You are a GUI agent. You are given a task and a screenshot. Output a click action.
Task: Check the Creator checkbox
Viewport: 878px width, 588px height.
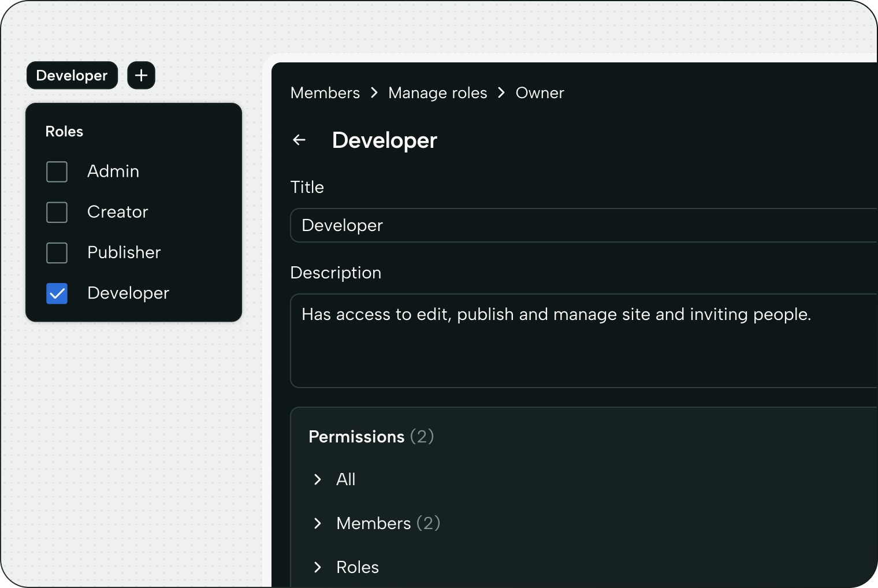click(x=57, y=212)
